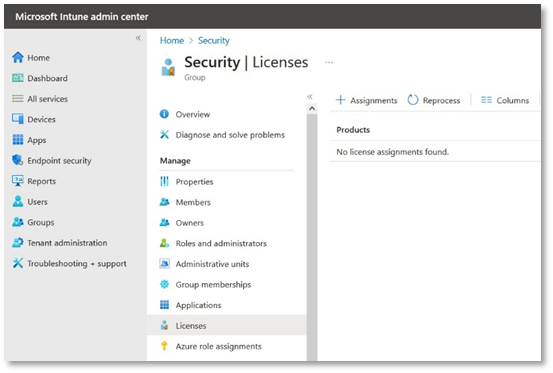Open the more options ellipsis beside Licenses title
Image resolution: width=553 pixels, height=373 pixels.
pyautogui.click(x=329, y=62)
